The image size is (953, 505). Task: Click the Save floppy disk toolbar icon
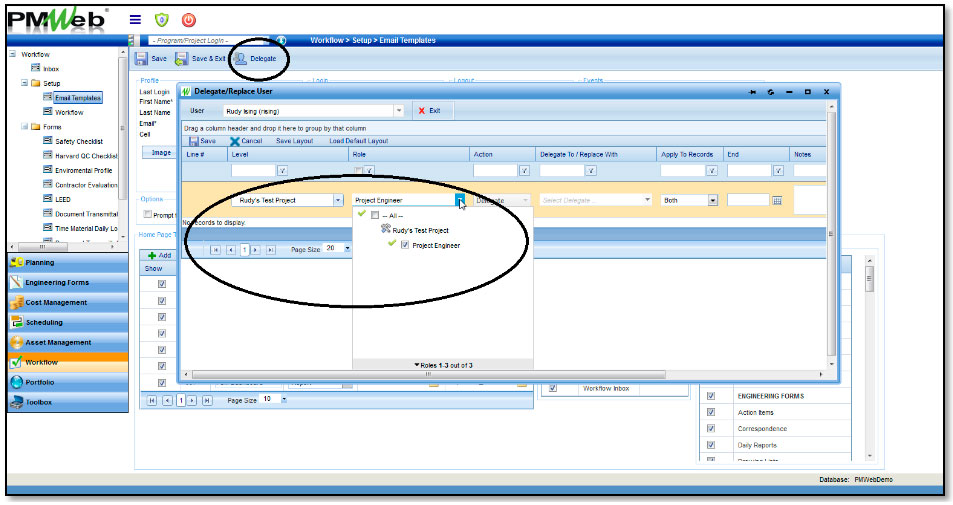(x=141, y=58)
